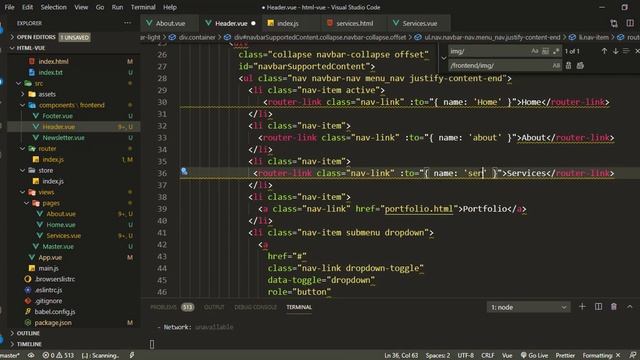Image resolution: width=640 pixels, height=360 pixels.
Task: Create a new terminal with plus icon
Action: [x=582, y=307]
